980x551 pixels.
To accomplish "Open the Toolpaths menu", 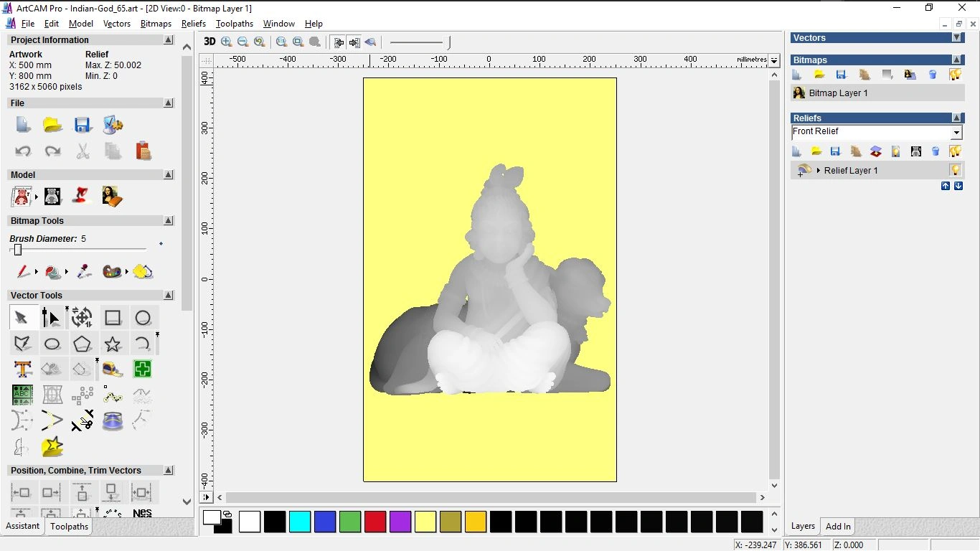I will point(234,24).
